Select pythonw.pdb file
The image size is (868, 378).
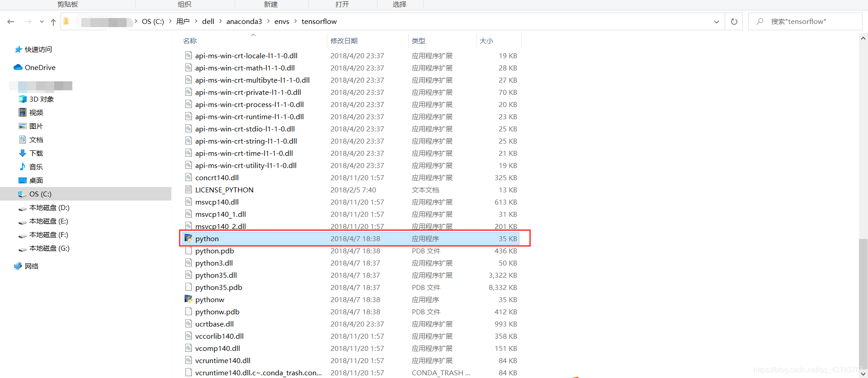coord(217,312)
